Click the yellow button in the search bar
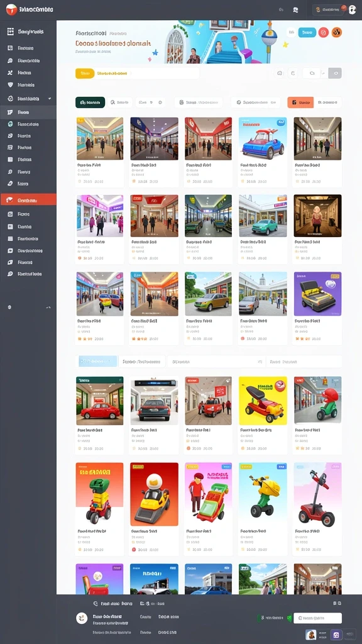This screenshot has height=644, width=362. coord(85,74)
